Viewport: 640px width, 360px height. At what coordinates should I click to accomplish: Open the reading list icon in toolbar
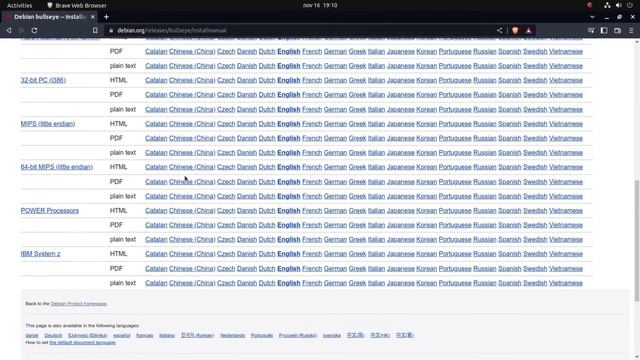(591, 30)
